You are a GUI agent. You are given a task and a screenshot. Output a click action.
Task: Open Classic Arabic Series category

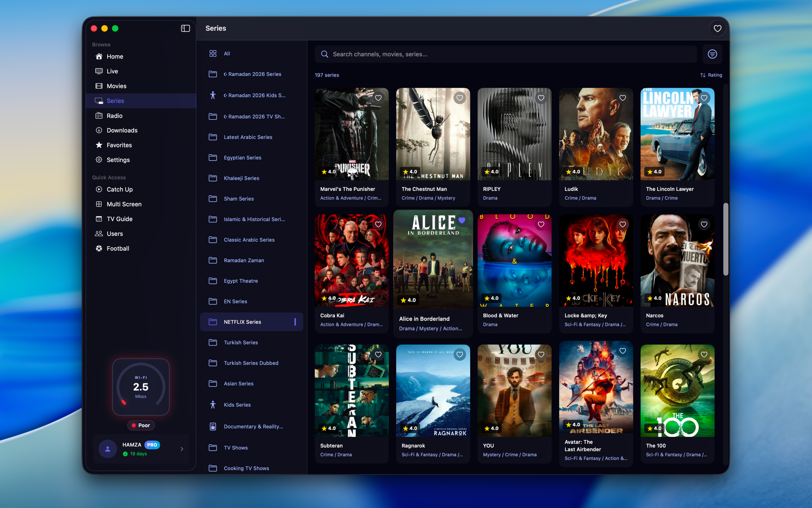(x=251, y=240)
